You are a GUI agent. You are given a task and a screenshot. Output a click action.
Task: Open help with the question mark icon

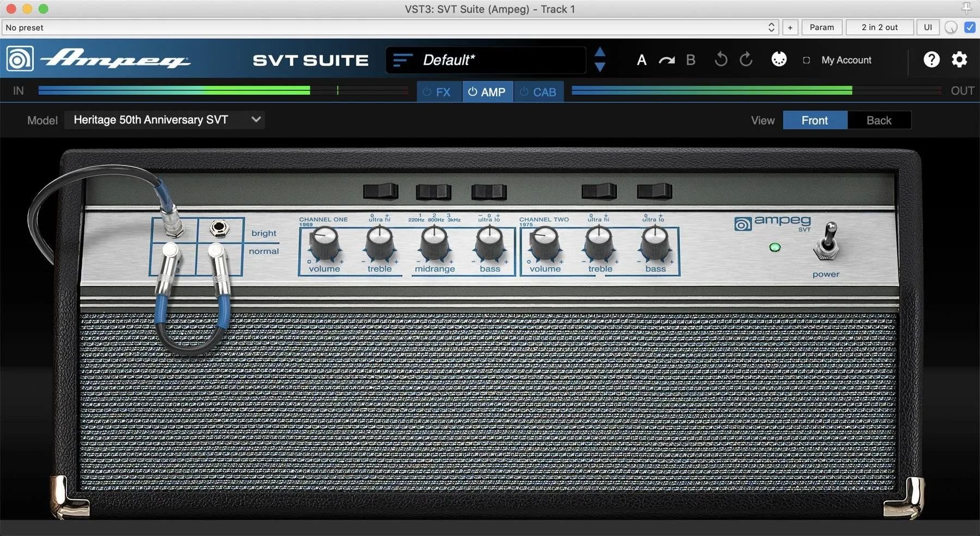coord(932,59)
